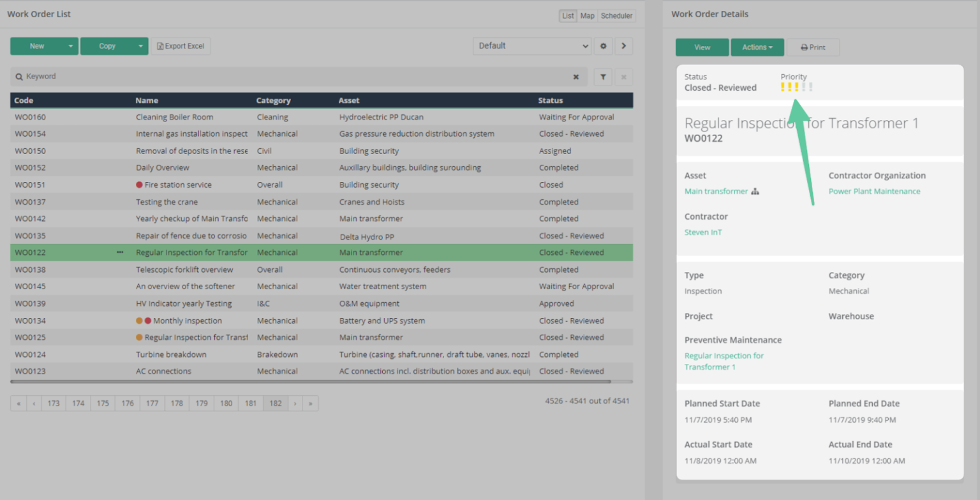Open the Power Plant Maintenance contractor link

[x=874, y=191]
